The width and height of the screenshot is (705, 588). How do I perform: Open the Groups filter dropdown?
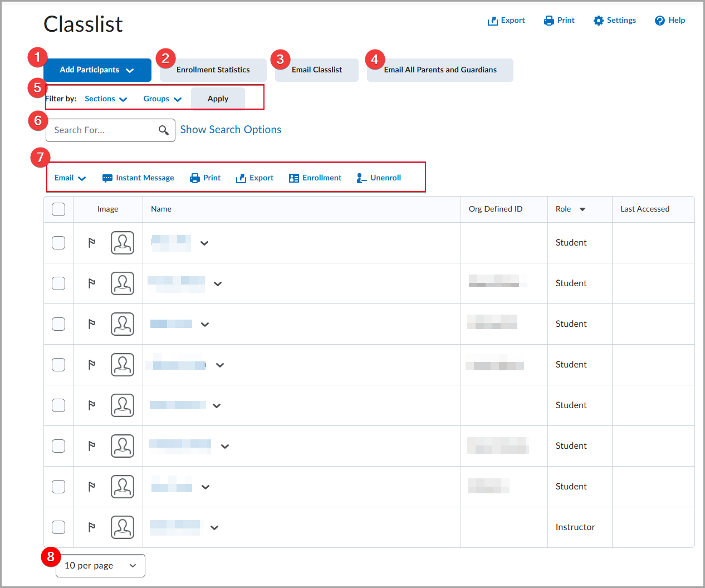162,99
